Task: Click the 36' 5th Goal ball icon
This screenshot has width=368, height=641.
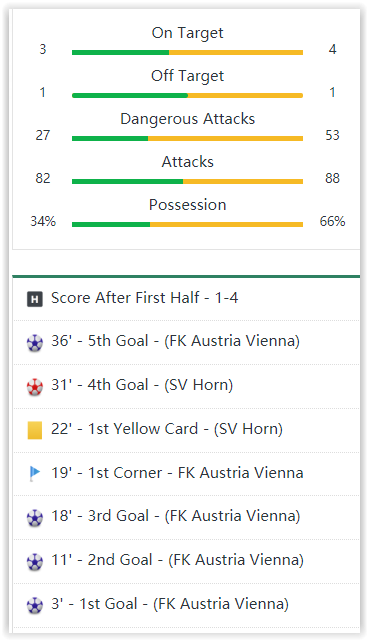Action: 35,343
